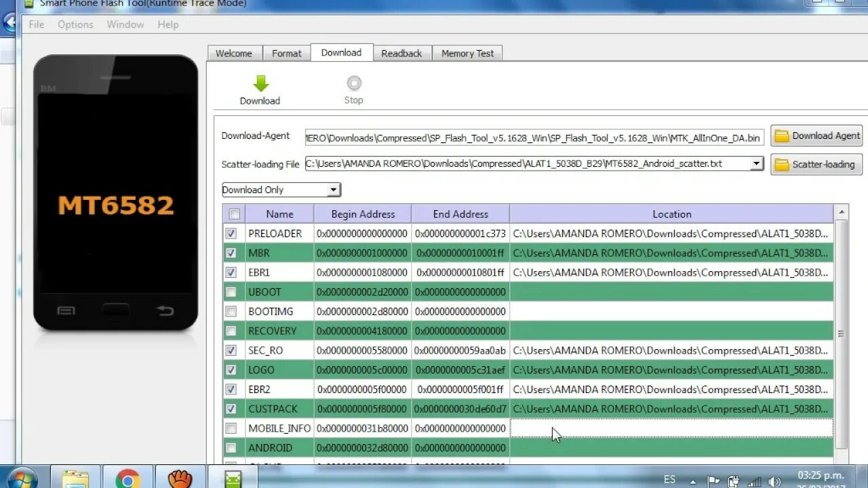This screenshot has height=488, width=868.
Task: Check the MOBILE_INFO partition checkbox
Action: point(231,428)
